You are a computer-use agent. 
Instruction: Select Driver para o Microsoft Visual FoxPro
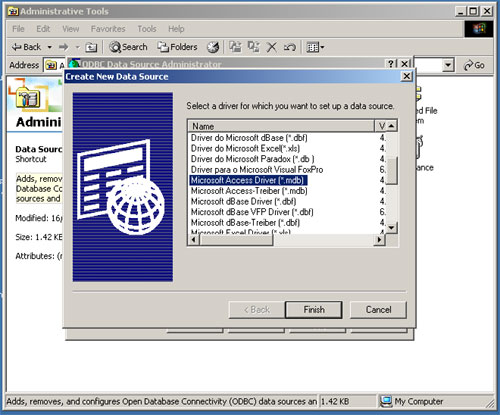(257, 170)
